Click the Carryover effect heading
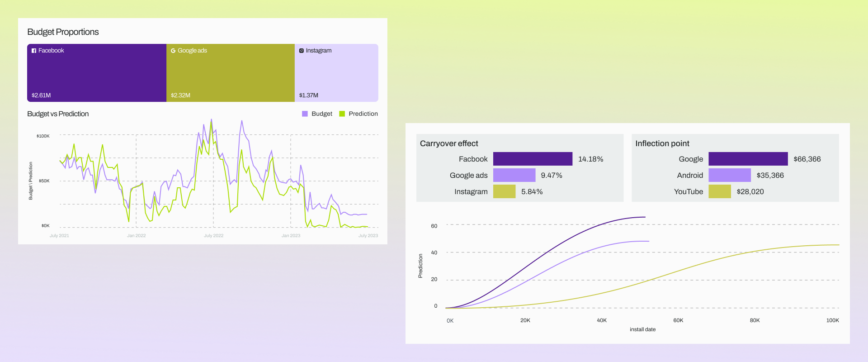Image resolution: width=868 pixels, height=362 pixels. [449, 143]
